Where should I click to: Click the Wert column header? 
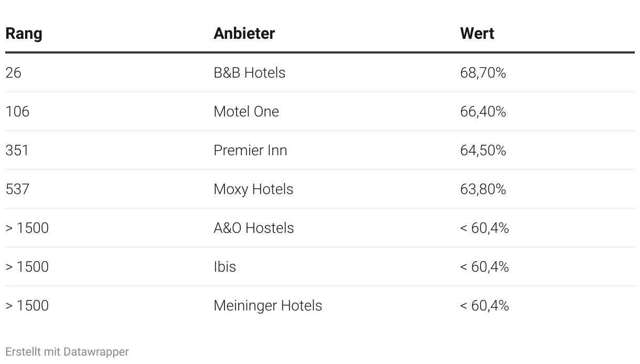tap(477, 34)
